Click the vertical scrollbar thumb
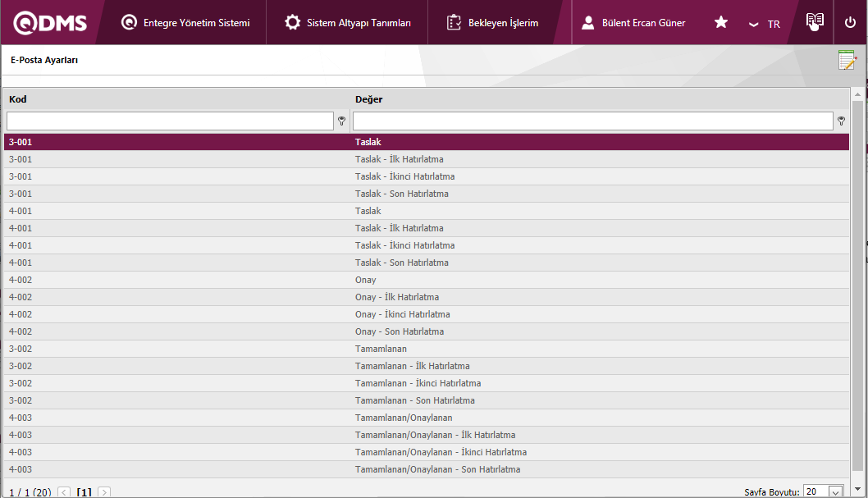 point(857,285)
